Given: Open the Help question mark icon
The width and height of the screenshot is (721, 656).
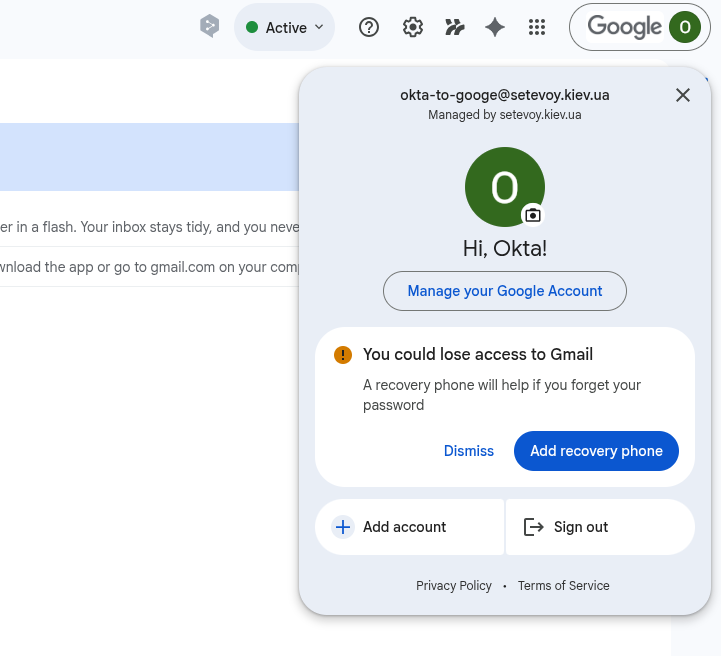Looking at the screenshot, I should [x=369, y=28].
